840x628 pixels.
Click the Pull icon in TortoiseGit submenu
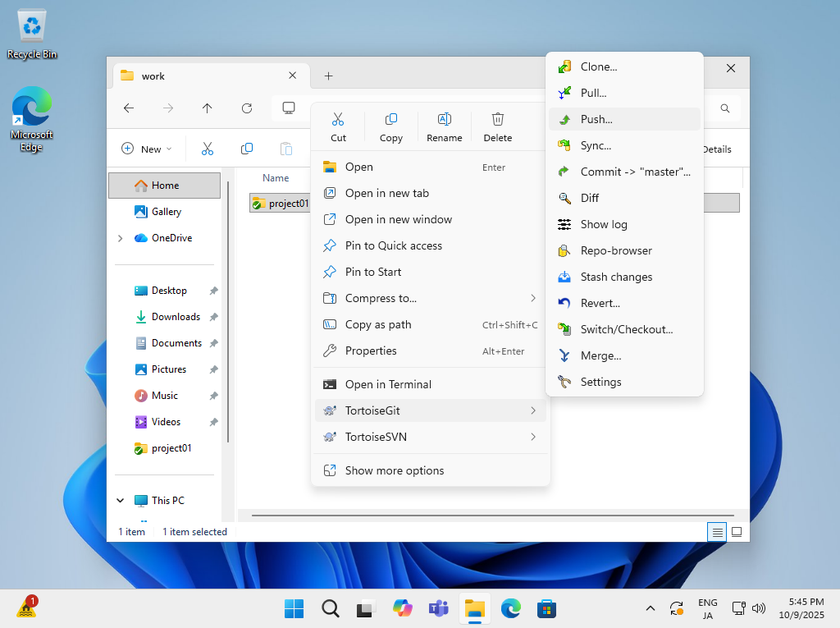pyautogui.click(x=564, y=93)
